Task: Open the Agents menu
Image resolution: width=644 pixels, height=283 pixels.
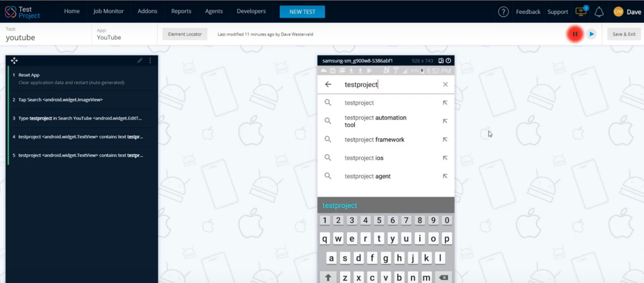Action: [x=214, y=11]
